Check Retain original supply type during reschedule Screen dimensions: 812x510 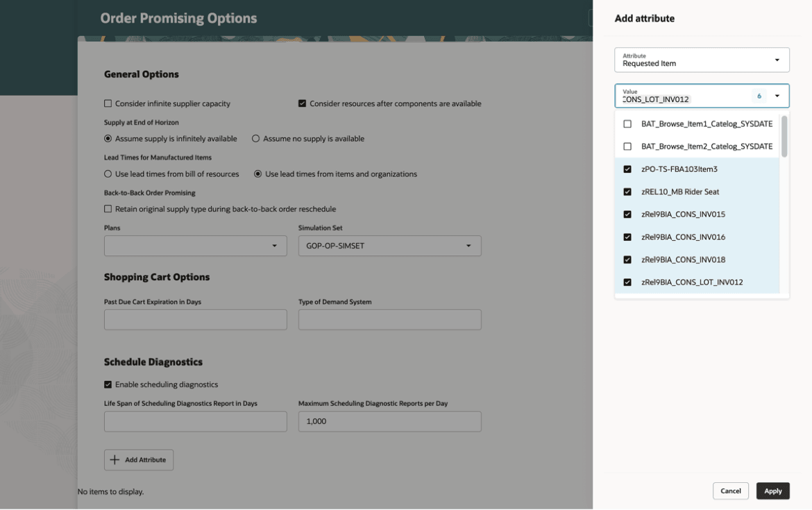pos(108,208)
